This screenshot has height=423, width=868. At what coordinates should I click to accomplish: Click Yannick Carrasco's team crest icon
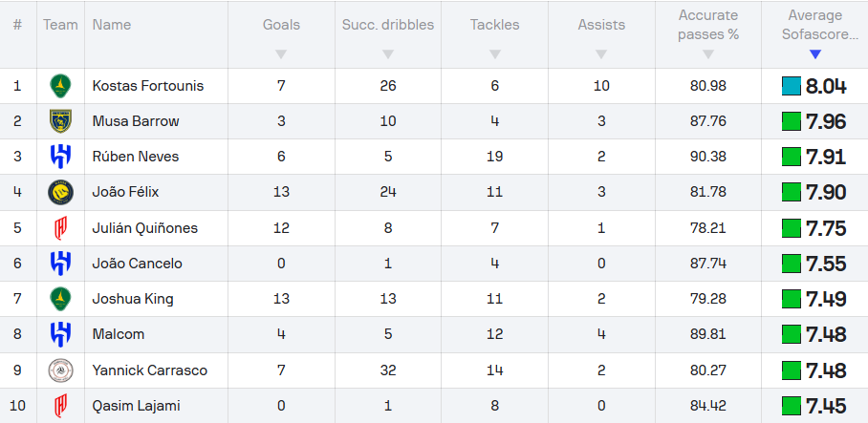(61, 370)
